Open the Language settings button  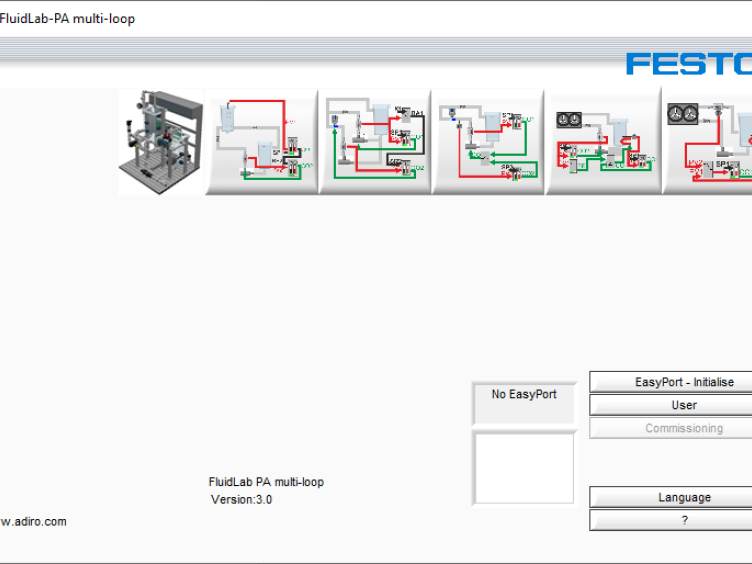pyautogui.click(x=670, y=497)
